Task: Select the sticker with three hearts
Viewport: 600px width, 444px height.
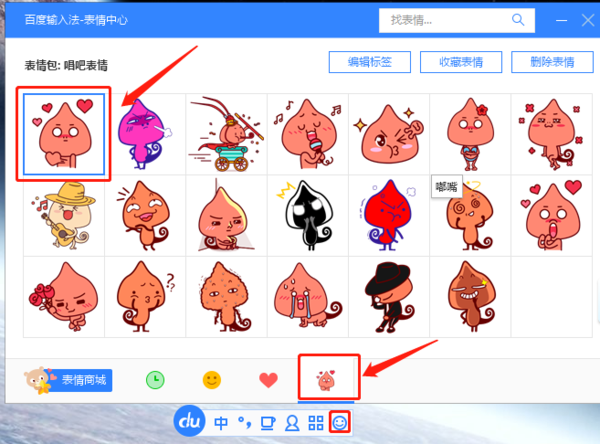Action: click(x=63, y=134)
